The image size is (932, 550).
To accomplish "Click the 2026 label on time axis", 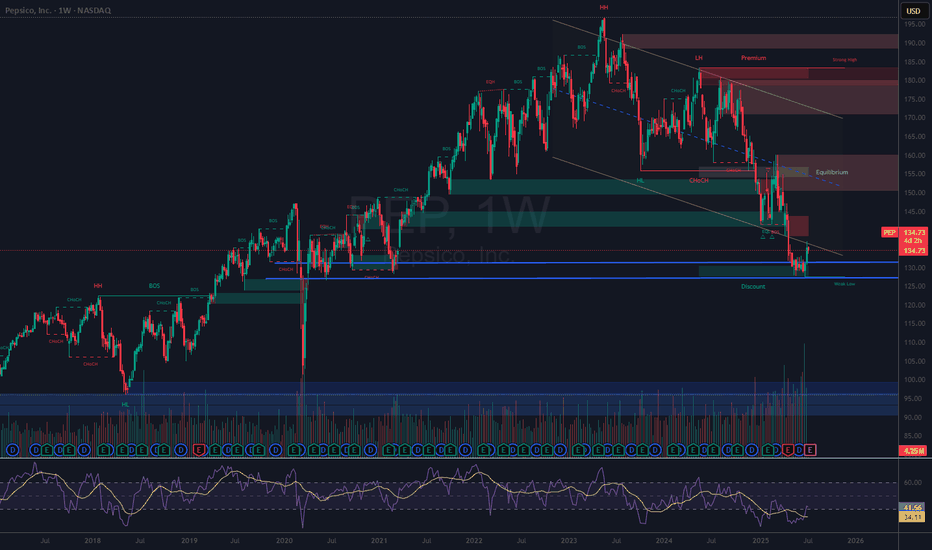I will pos(855,540).
